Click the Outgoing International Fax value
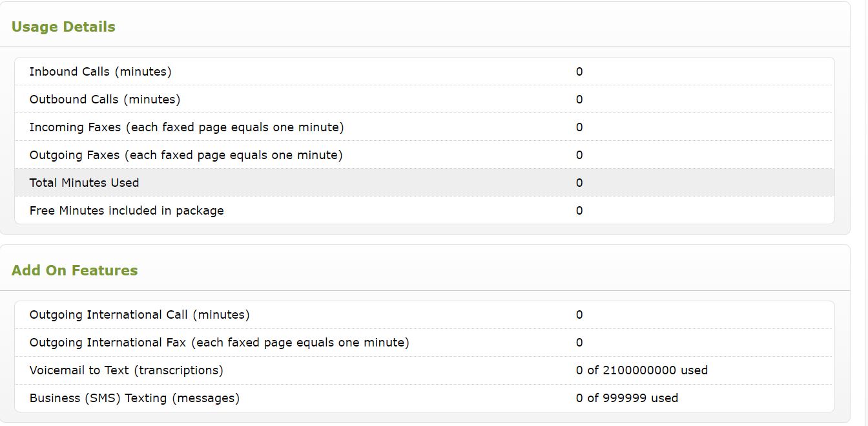Image resolution: width=868 pixels, height=426 pixels. pyautogui.click(x=579, y=343)
